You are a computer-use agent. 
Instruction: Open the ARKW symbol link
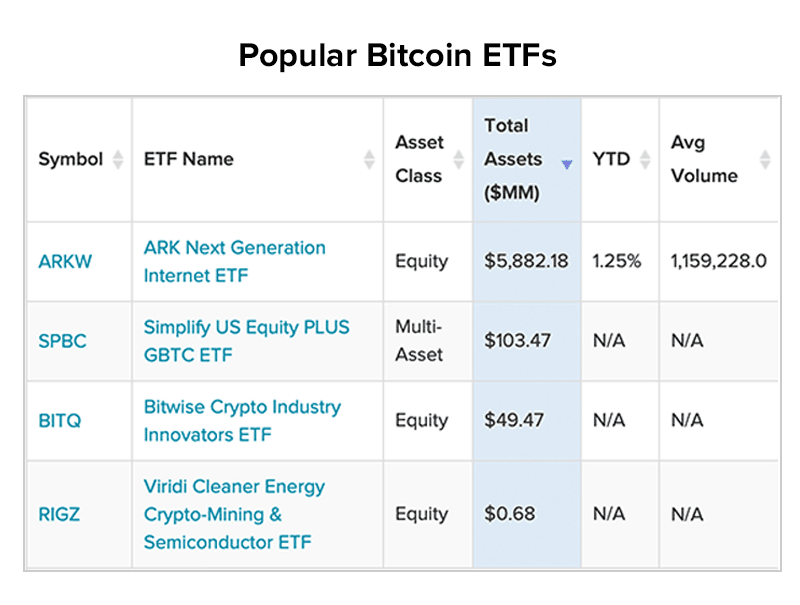(65, 262)
